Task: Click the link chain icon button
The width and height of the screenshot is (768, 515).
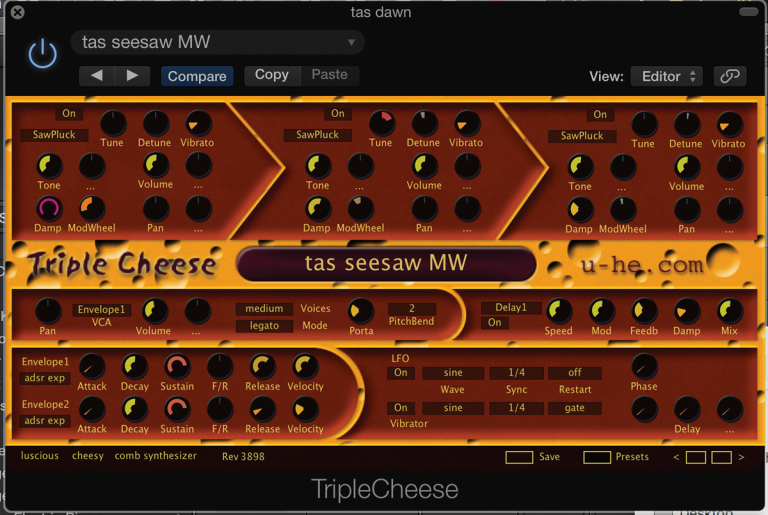Action: coord(730,76)
